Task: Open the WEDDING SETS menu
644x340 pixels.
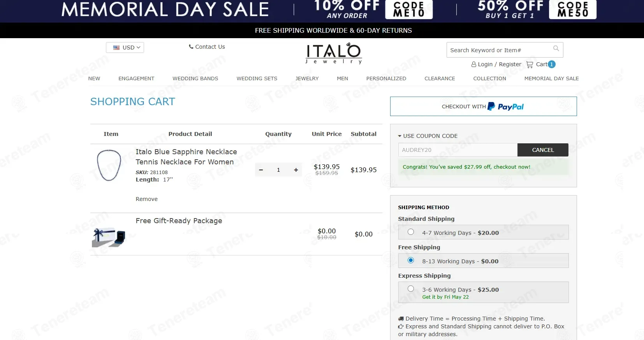Action: click(x=257, y=78)
